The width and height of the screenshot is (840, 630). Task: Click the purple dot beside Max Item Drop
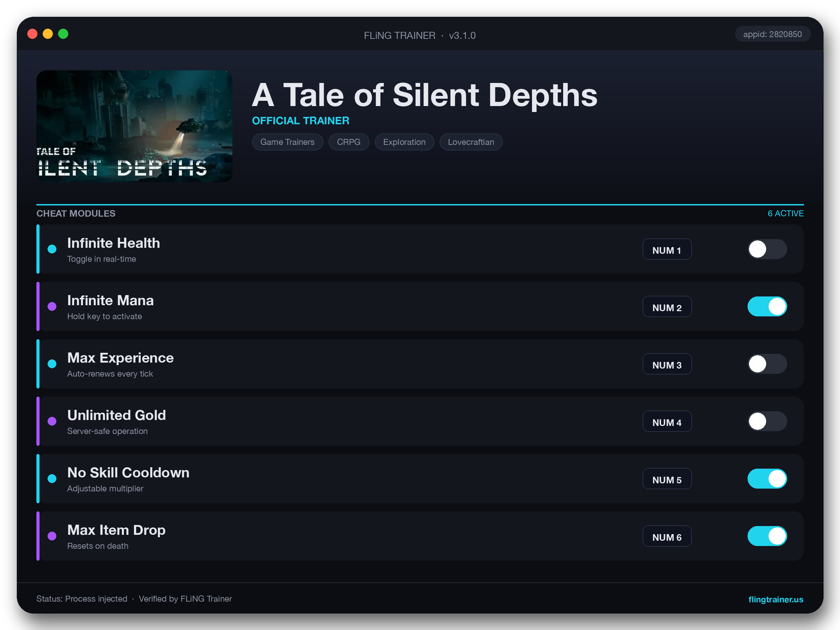tap(52, 536)
